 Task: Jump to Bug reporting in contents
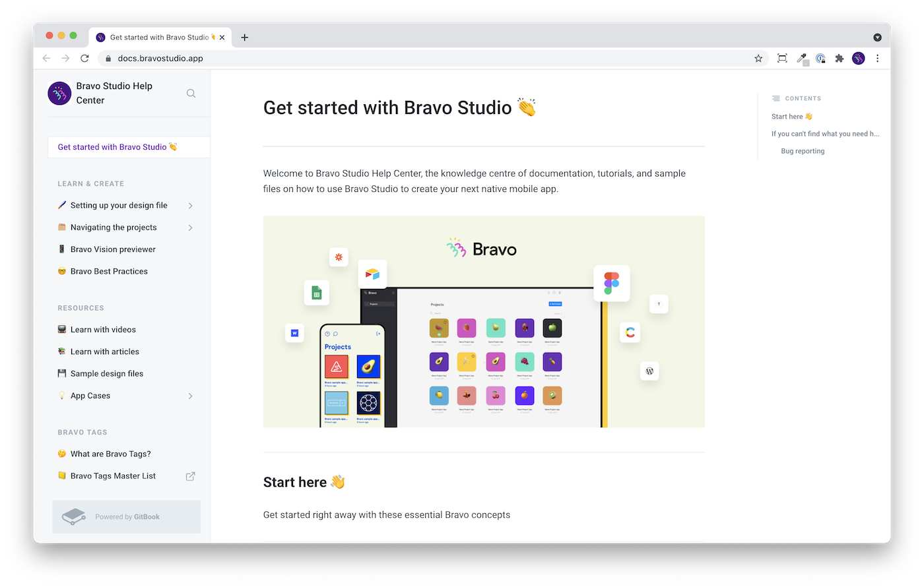tap(803, 151)
